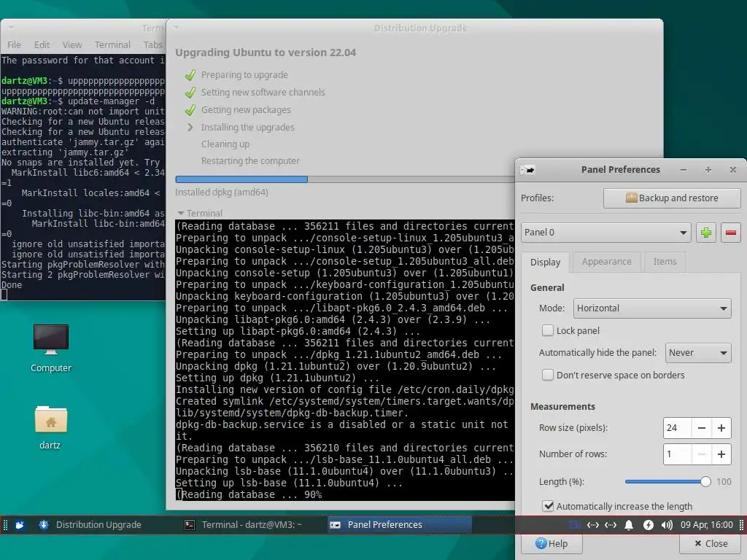Click the 'Preparing to upgrade' step
747x560 pixels.
pos(244,75)
